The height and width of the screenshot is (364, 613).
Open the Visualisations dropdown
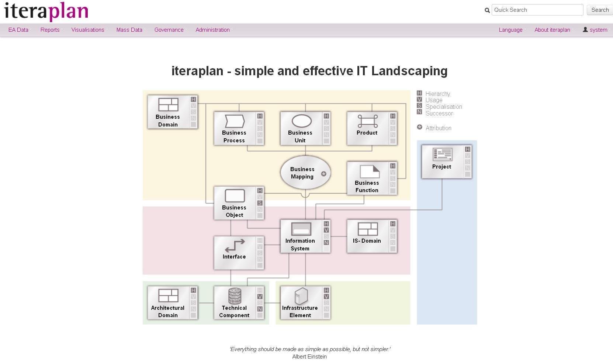coord(88,30)
